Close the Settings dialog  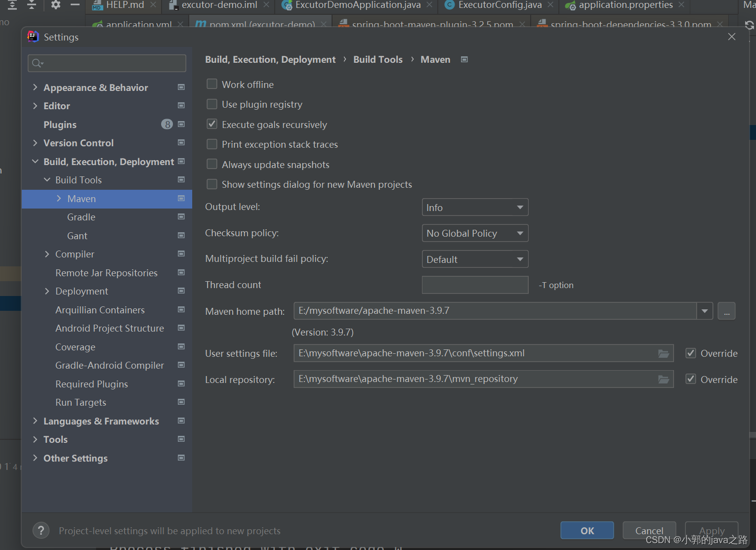pyautogui.click(x=732, y=37)
